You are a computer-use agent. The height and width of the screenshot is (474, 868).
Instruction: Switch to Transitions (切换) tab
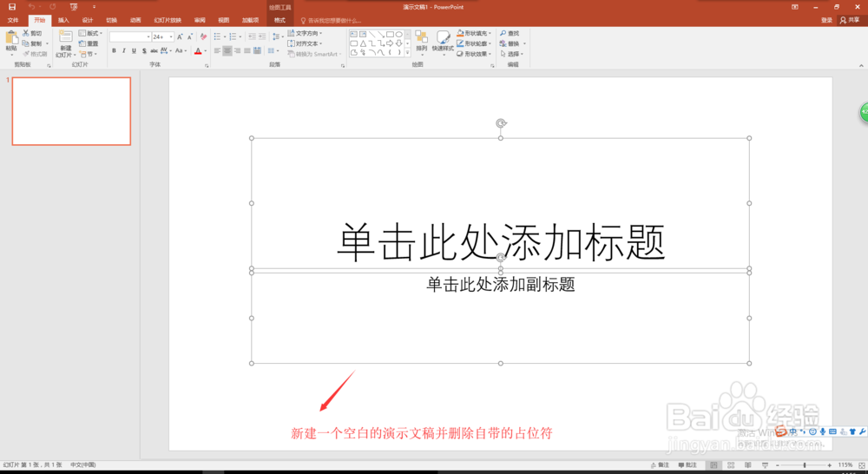(111, 21)
